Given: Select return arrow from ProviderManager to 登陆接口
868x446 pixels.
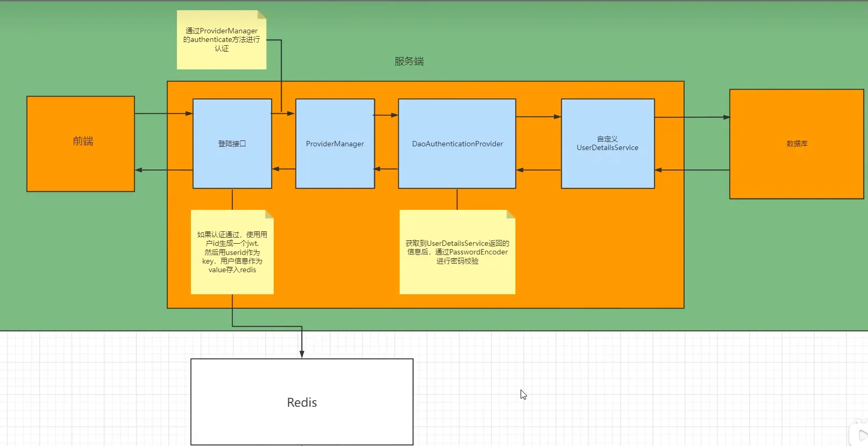Looking at the screenshot, I should tap(283, 169).
